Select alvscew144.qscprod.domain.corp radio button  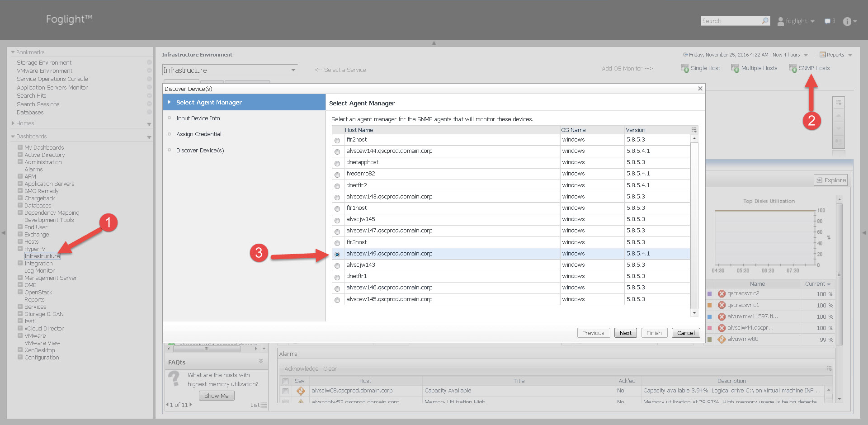click(337, 152)
